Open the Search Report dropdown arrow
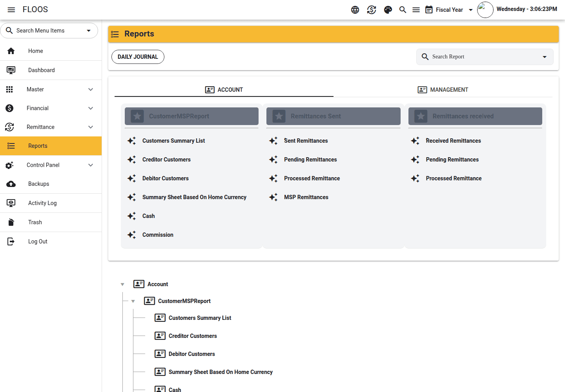The height and width of the screenshot is (392, 565). coord(545,57)
